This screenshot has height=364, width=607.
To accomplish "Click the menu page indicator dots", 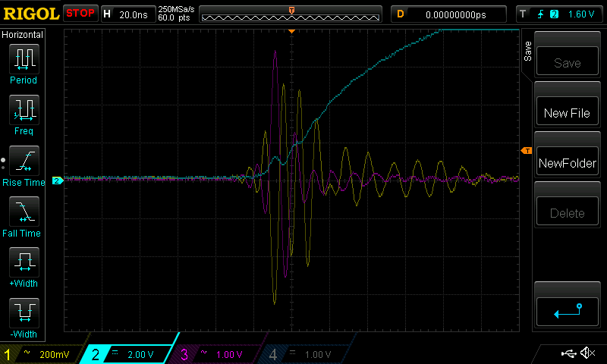I will coord(3,164).
